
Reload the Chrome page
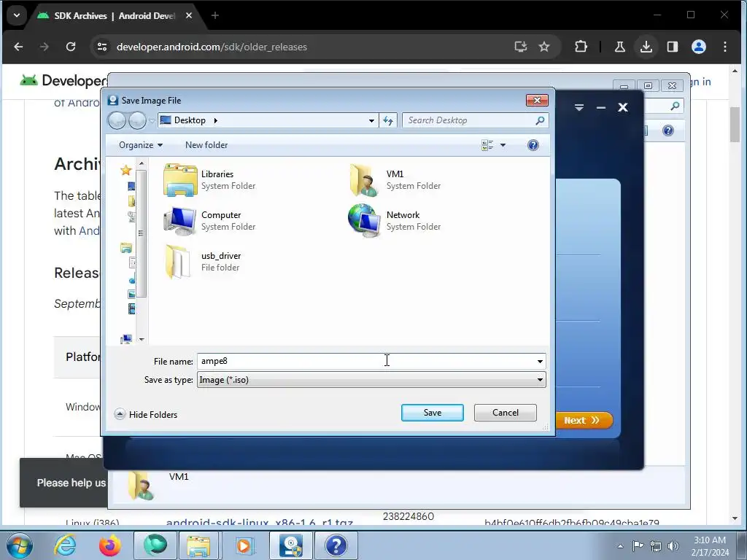pos(71,47)
